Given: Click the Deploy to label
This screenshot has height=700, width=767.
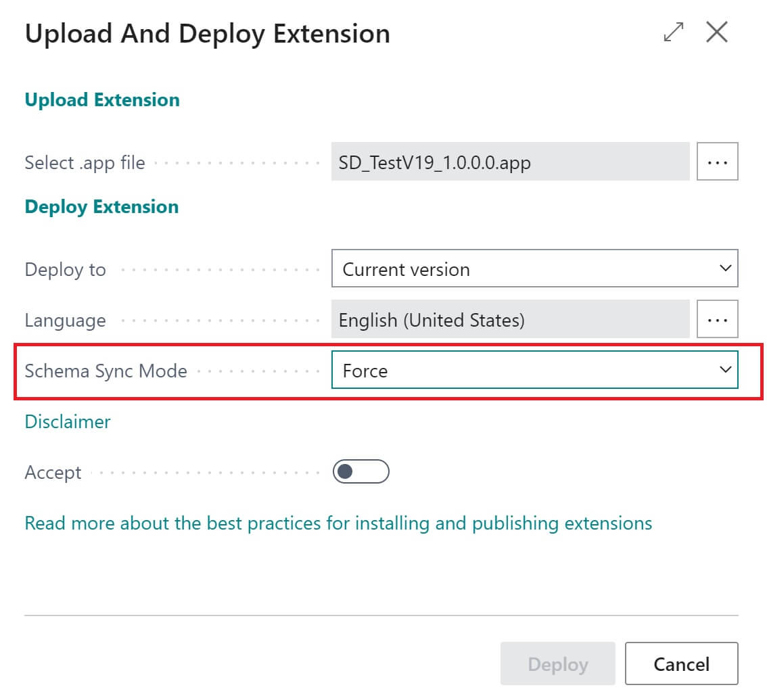Looking at the screenshot, I should 65,270.
